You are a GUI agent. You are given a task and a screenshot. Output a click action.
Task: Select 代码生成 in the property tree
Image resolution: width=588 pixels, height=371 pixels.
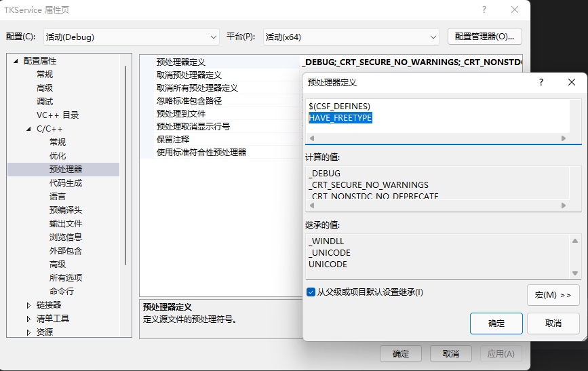pyautogui.click(x=66, y=183)
